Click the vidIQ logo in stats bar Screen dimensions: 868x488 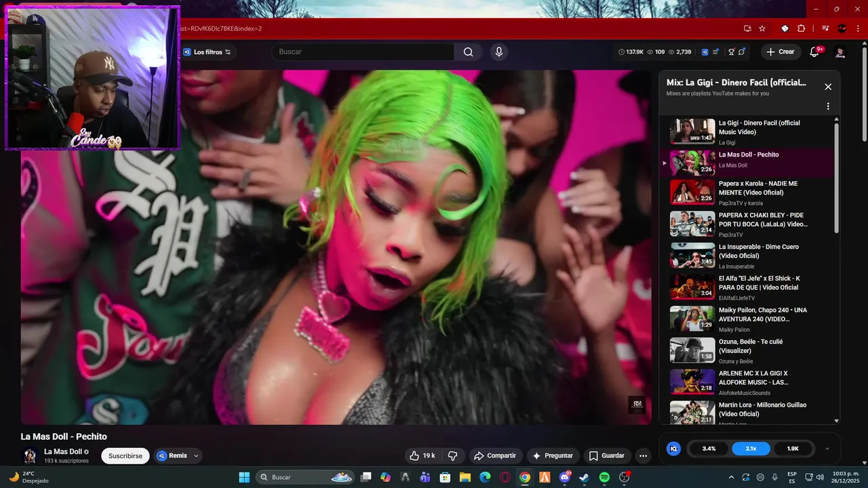(705, 52)
